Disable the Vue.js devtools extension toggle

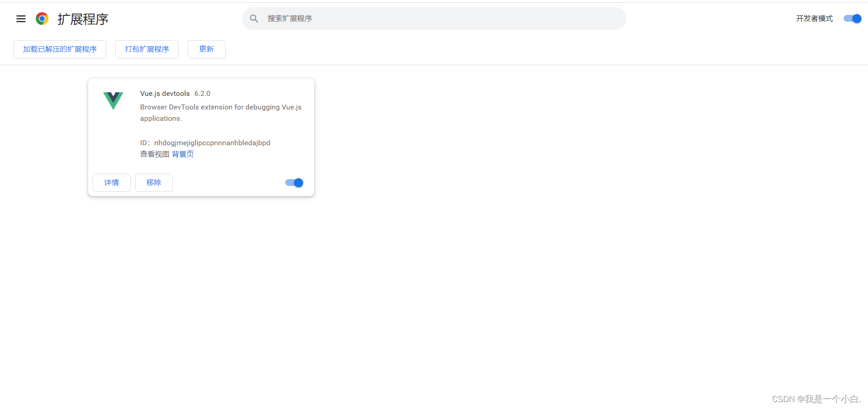point(293,183)
